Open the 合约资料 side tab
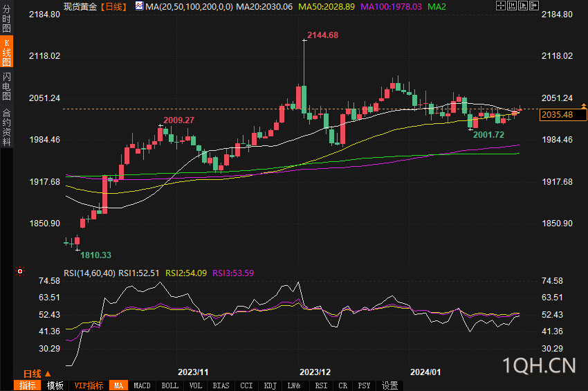588x391 pixels. click(x=6, y=127)
